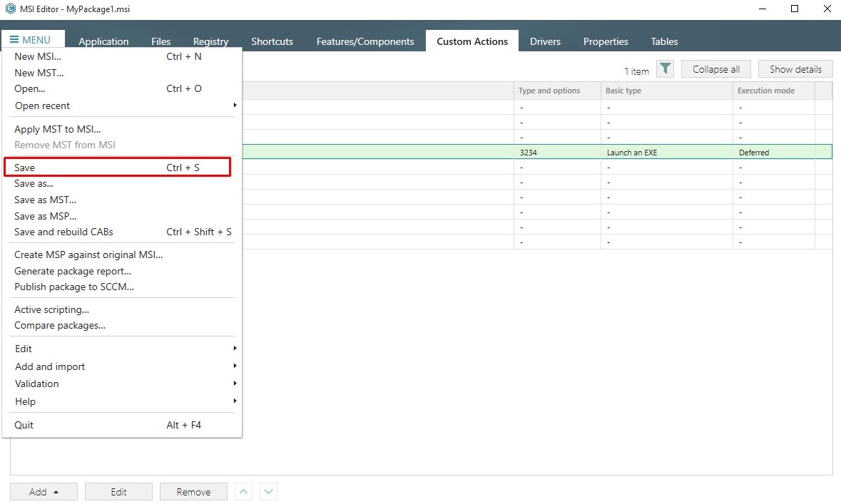The height and width of the screenshot is (504, 841).
Task: Switch to the Files tab
Action: (x=161, y=41)
